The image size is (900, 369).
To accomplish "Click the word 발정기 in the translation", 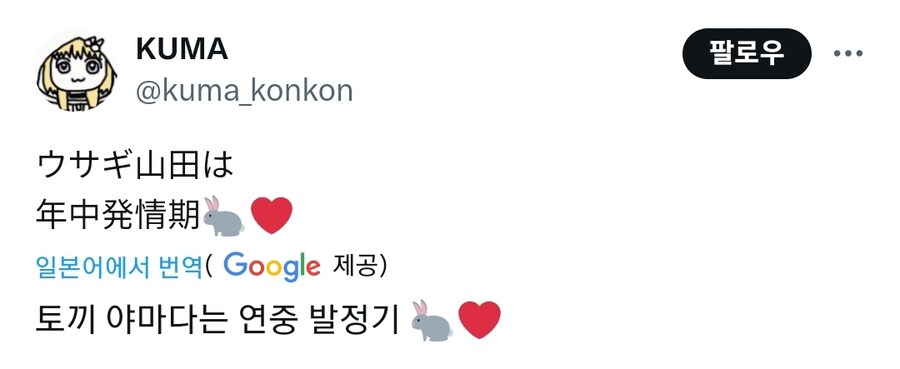I will tap(353, 320).
